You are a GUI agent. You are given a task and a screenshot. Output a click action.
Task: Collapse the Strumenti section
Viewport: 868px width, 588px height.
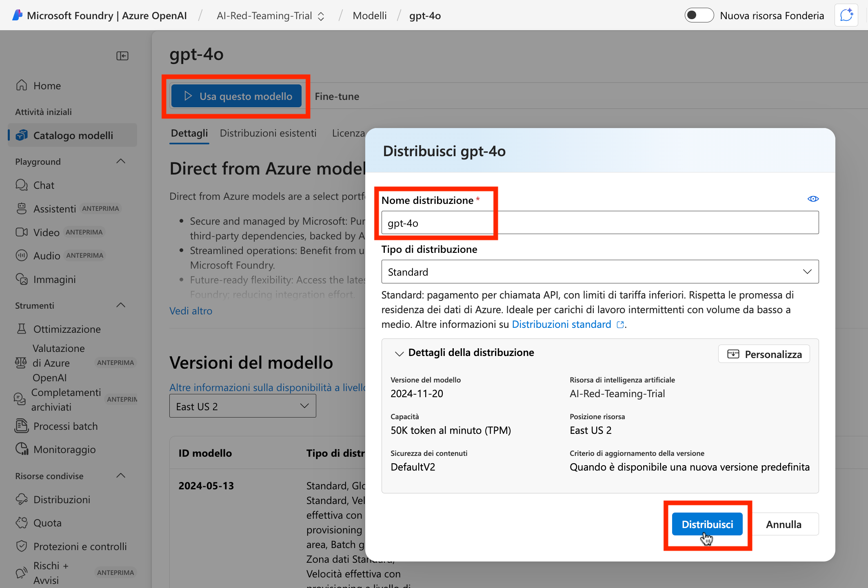coord(121,305)
